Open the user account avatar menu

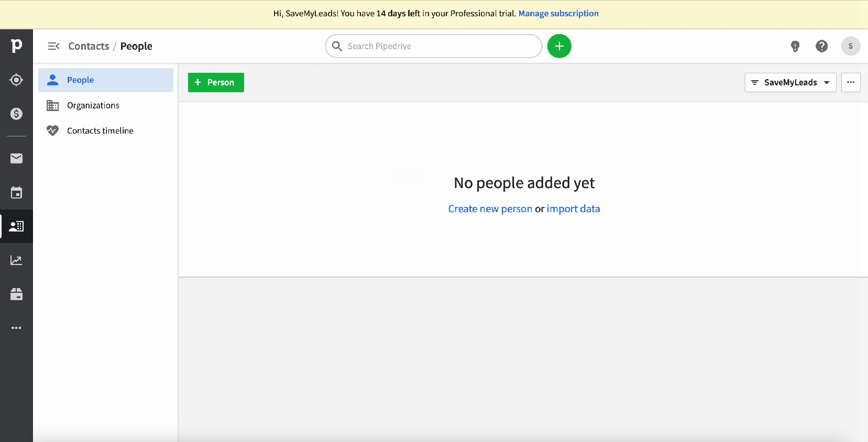pos(850,46)
